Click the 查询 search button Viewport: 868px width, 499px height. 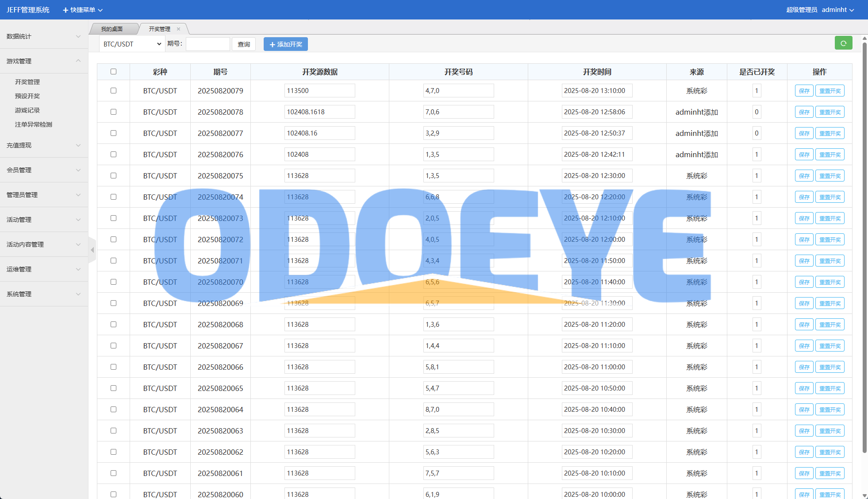(244, 44)
